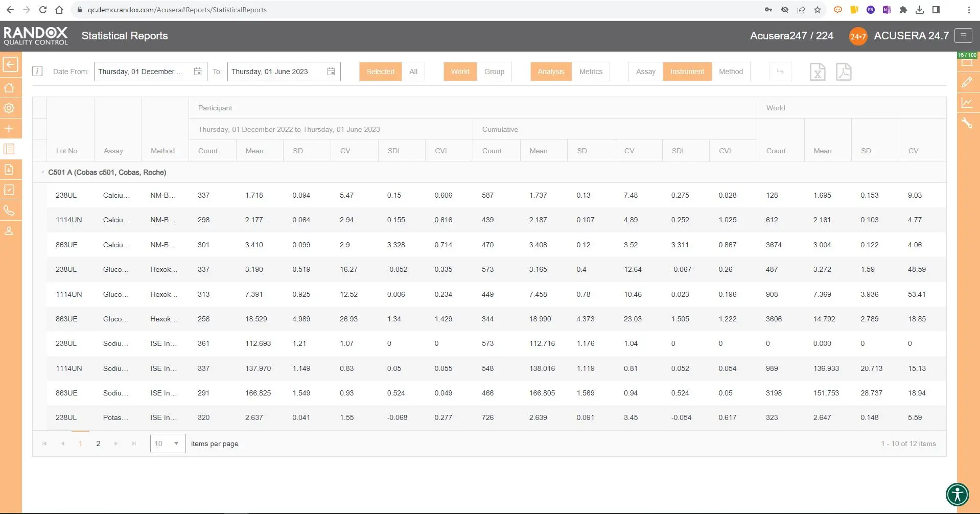This screenshot has height=514, width=980.
Task: Select the Method grouping tab
Action: pos(730,72)
